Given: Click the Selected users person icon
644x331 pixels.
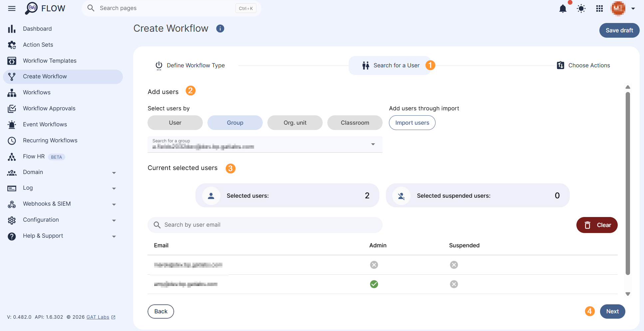Looking at the screenshot, I should [x=211, y=196].
